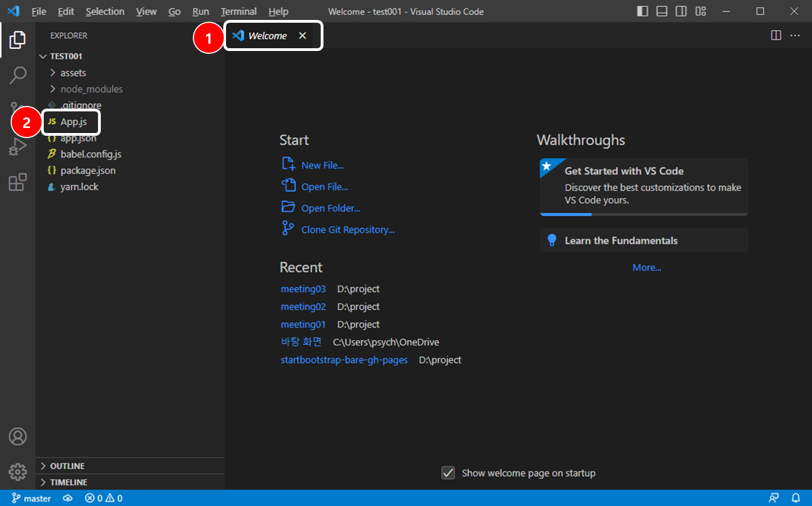Open the Terminal menu
Screen dimensions: 812x506
click(x=239, y=11)
